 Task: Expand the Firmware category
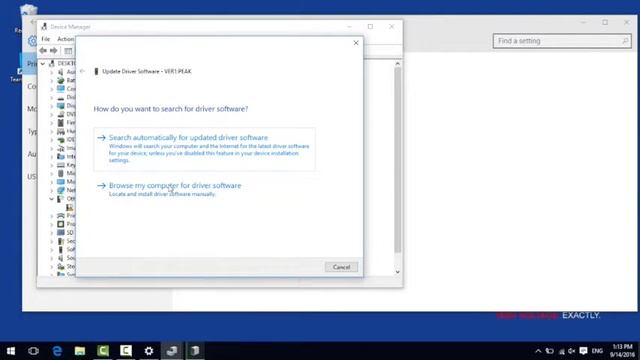pyautogui.click(x=52, y=123)
